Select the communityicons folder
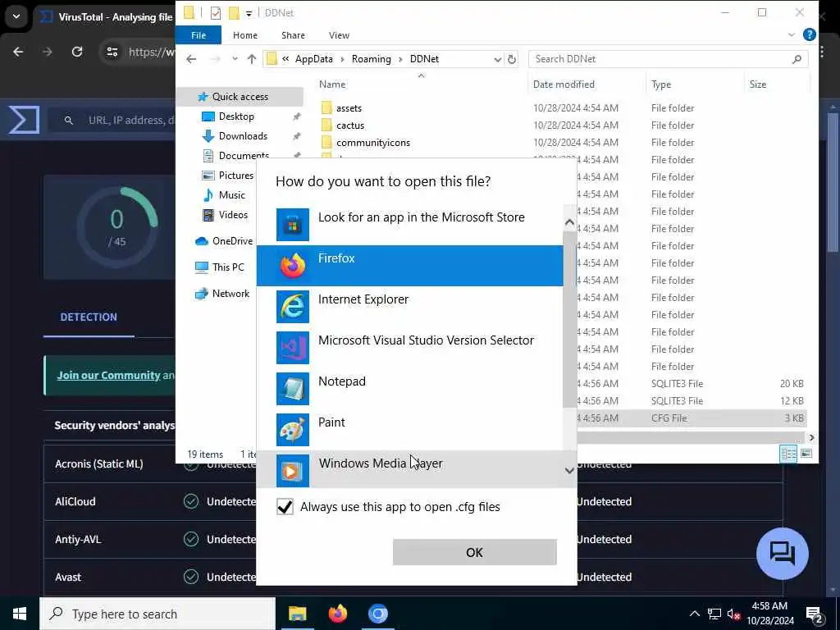This screenshot has height=630, width=840. point(373,143)
